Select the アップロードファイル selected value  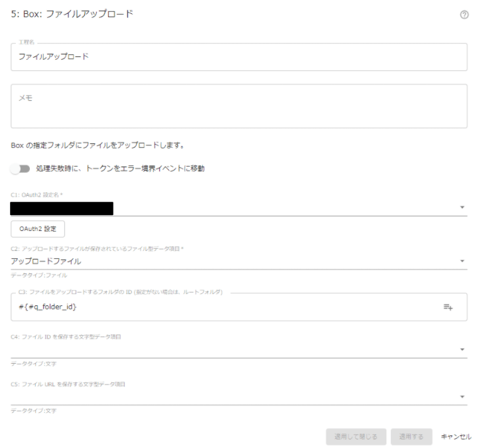(46, 261)
